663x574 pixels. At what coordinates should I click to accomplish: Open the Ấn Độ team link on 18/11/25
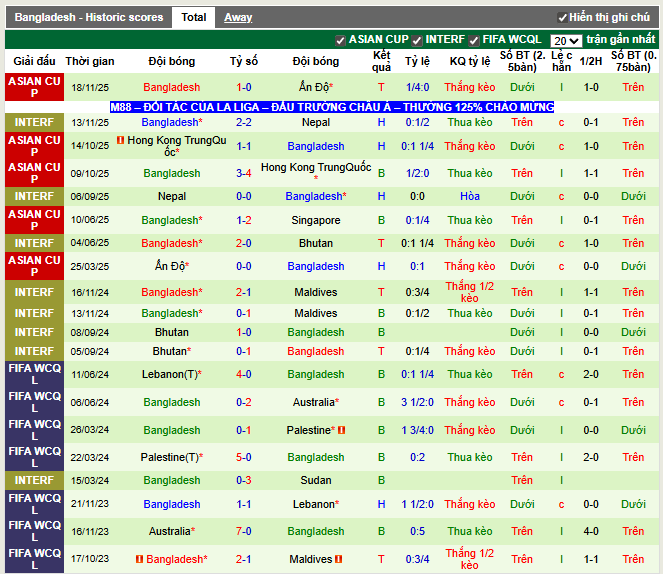tap(314, 88)
